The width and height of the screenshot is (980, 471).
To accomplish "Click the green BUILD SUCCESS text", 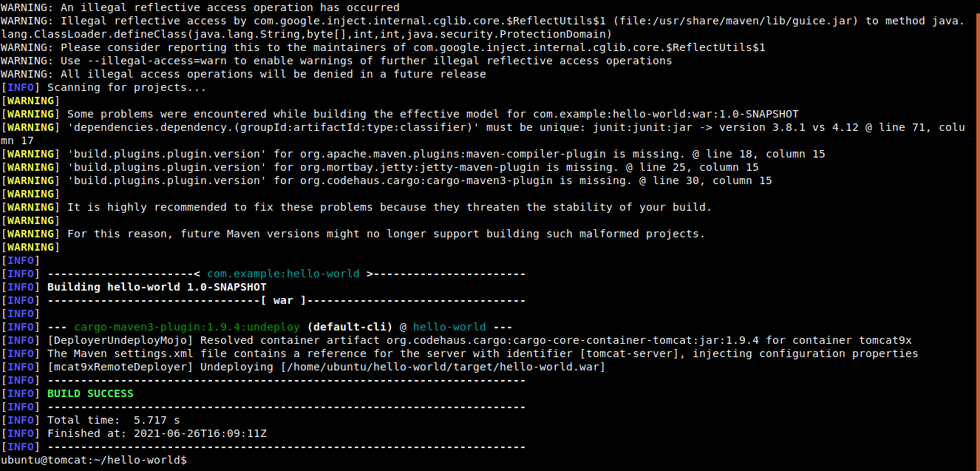I will 90,393.
